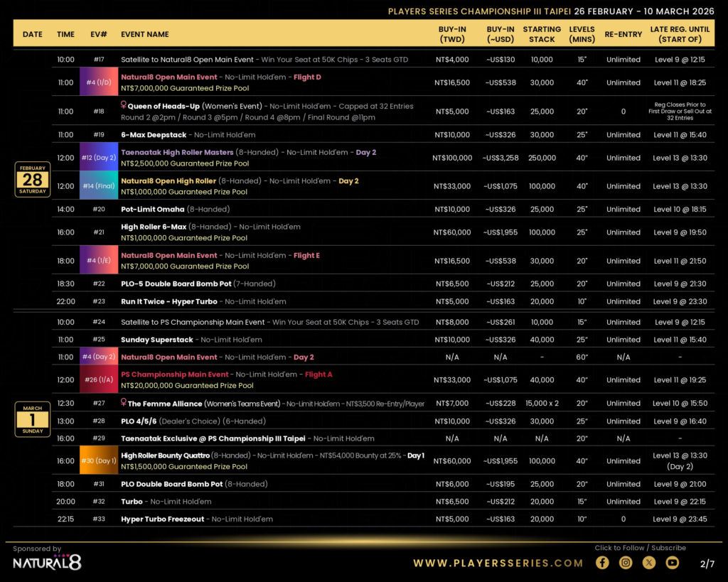Image resolution: width=728 pixels, height=582 pixels.
Task: Click the Facebook icon in the footer
Action: pyautogui.click(x=602, y=563)
